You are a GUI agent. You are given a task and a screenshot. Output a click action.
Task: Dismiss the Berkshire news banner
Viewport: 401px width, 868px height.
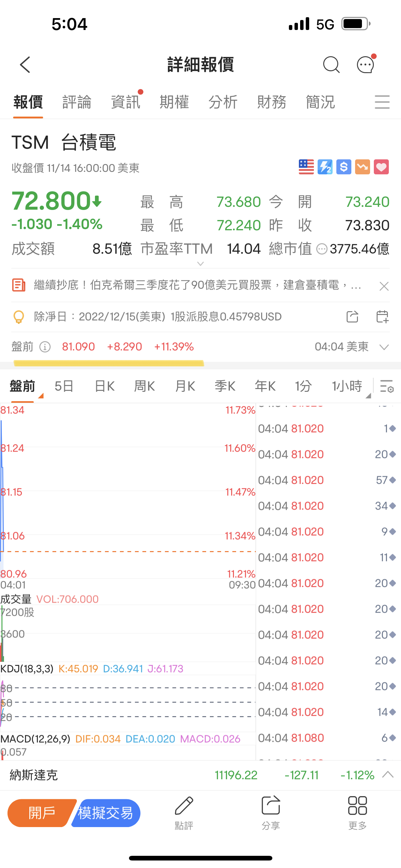click(384, 287)
